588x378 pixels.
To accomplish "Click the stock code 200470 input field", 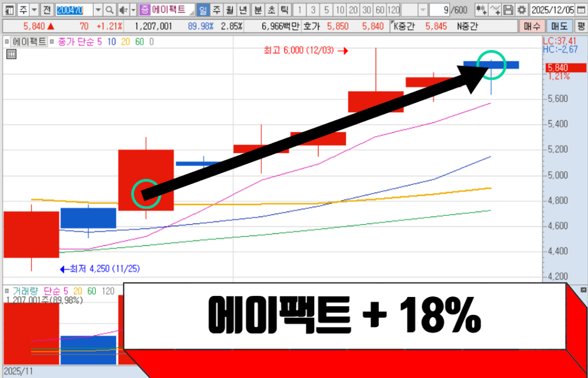I will tap(73, 10).
